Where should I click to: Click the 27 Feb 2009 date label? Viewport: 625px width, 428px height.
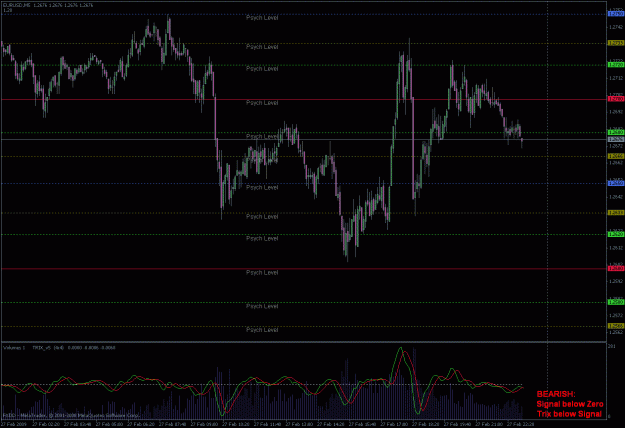pos(14,424)
